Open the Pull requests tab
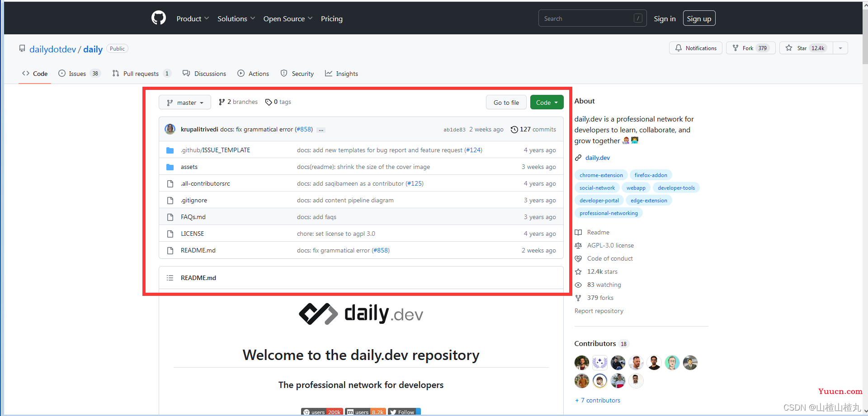 tap(142, 74)
